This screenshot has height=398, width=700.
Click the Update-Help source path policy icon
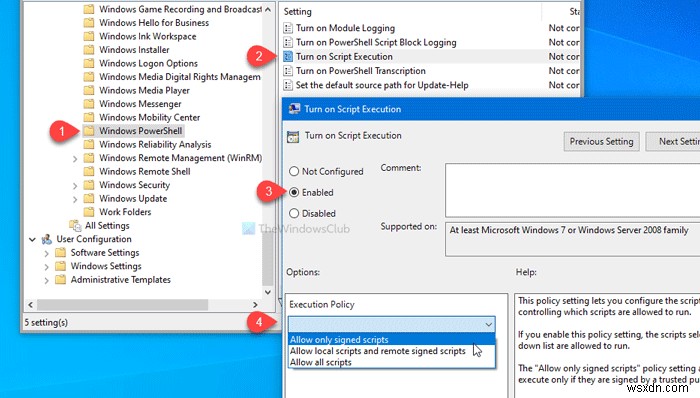[x=288, y=85]
